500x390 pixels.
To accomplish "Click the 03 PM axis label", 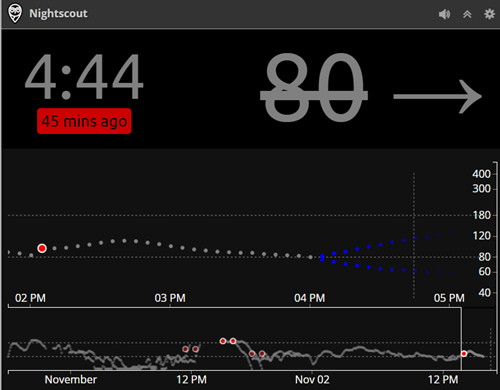I will 170,298.
